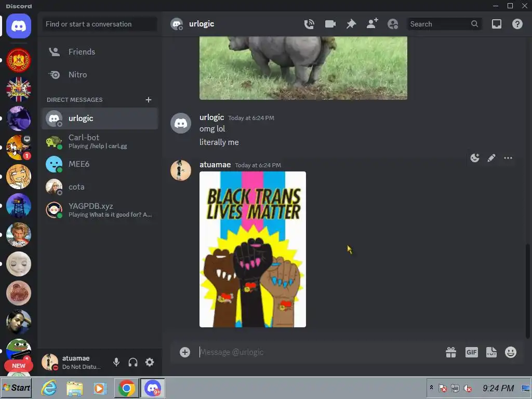Click the message Search field
The width and height of the screenshot is (532, 399).
pyautogui.click(x=444, y=24)
